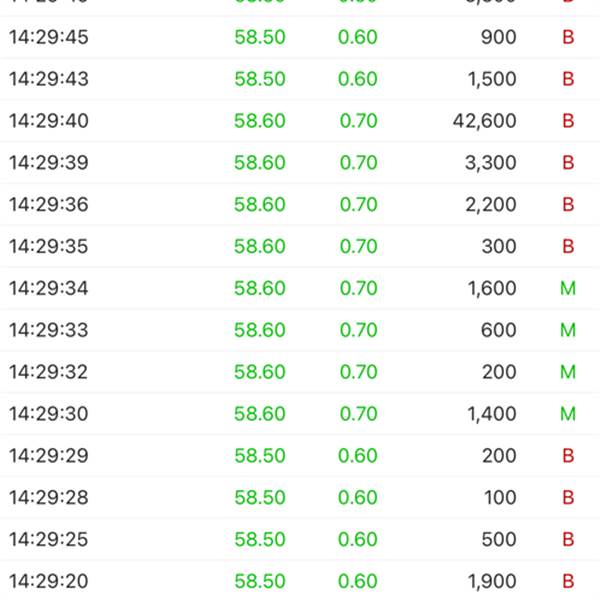The image size is (600, 600).
Task: Click the 2,200 volume value
Action: point(491,205)
